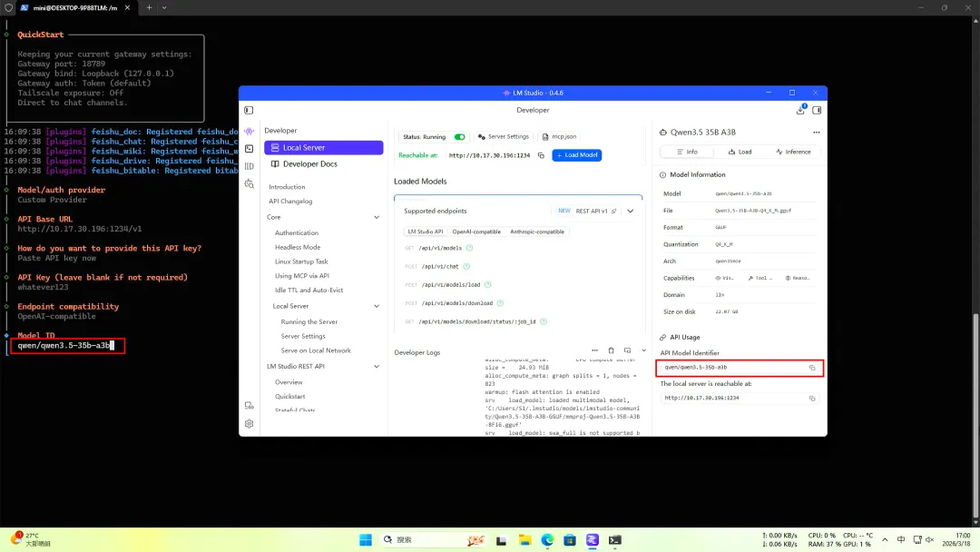Open the Developer Logs more options menu

[594, 350]
